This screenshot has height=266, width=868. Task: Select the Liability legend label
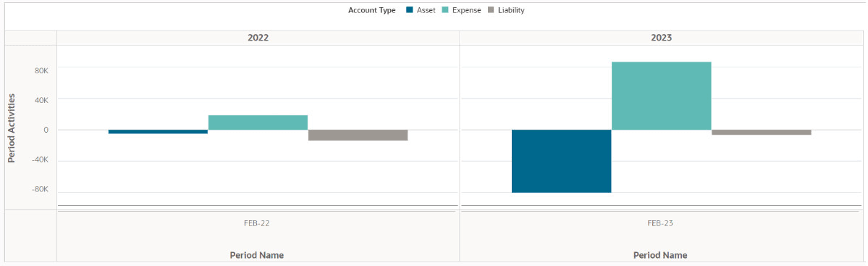(x=512, y=10)
